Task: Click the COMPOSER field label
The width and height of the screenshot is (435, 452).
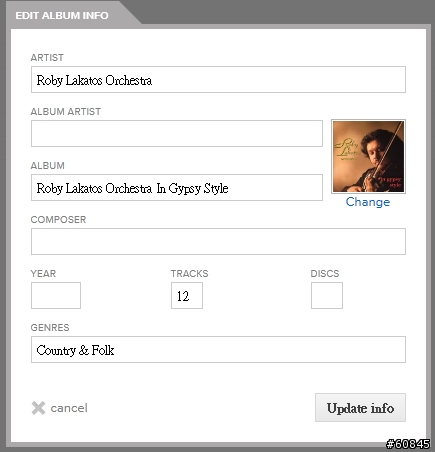Action: [x=58, y=220]
